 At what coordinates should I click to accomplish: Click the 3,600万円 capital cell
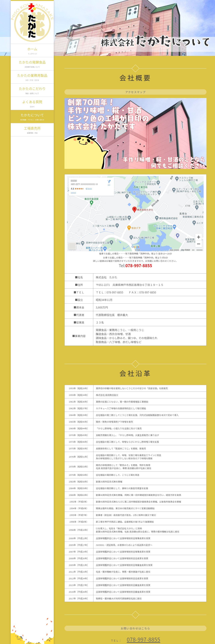click(150, 307)
